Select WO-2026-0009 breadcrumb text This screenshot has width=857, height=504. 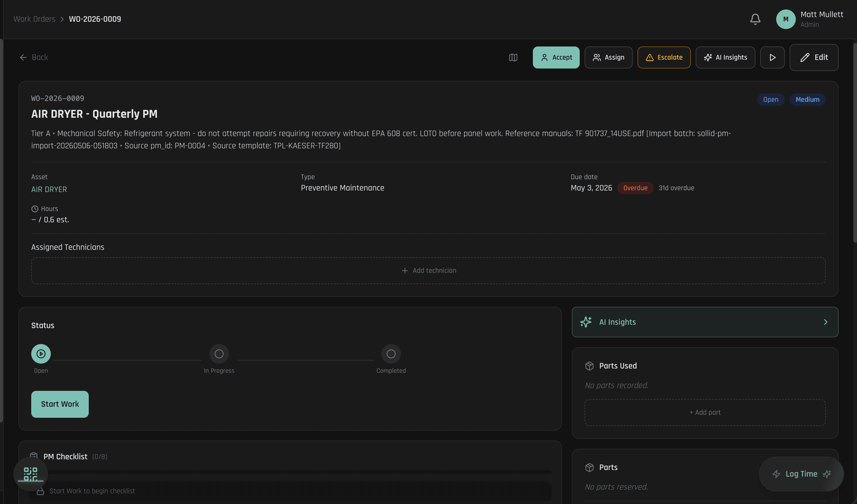tap(95, 19)
